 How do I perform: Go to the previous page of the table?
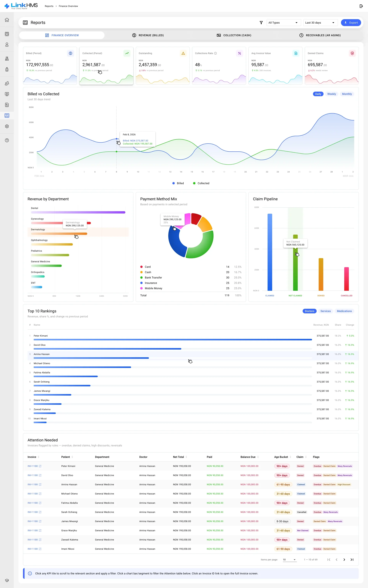click(336, 559)
